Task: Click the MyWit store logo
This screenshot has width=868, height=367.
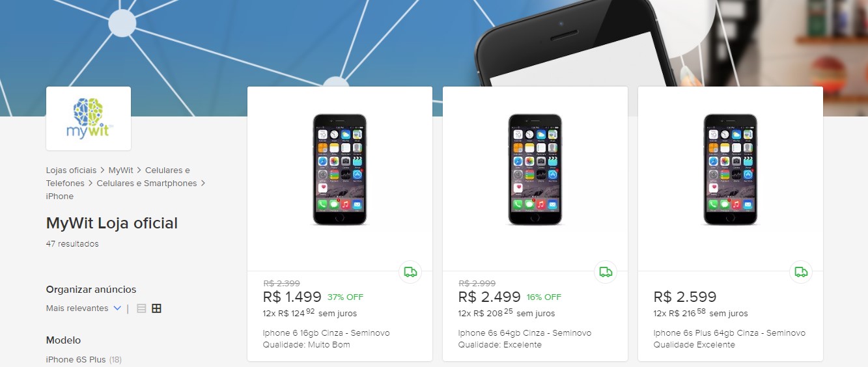Action: pos(89,118)
